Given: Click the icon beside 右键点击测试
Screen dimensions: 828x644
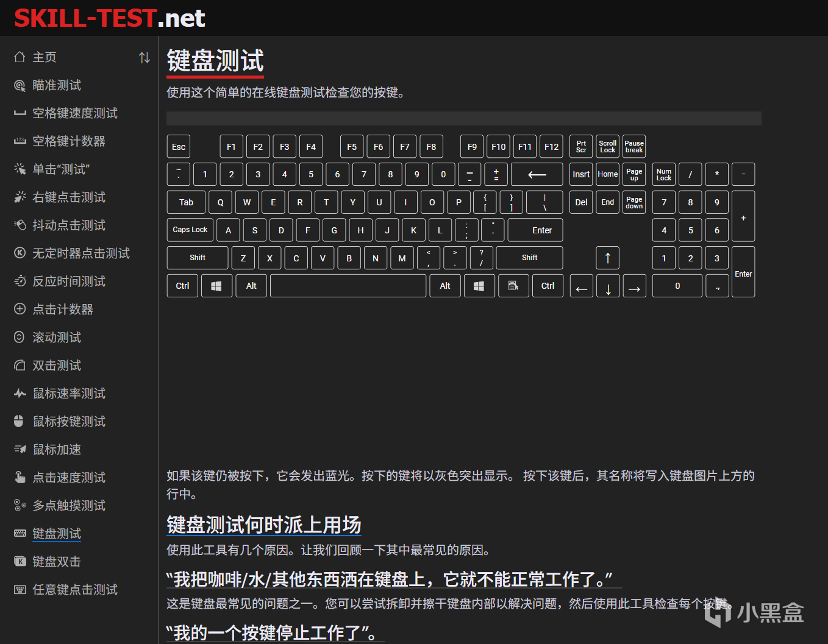Looking at the screenshot, I should tap(20, 197).
